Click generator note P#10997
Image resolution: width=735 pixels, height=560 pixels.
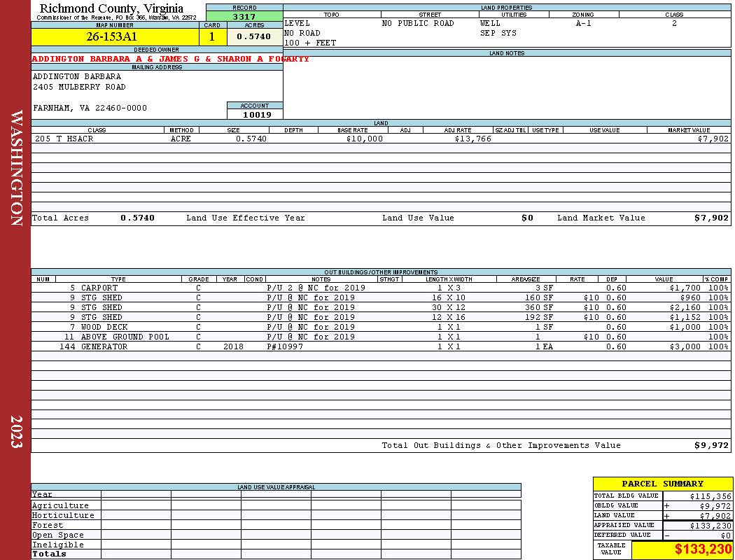coord(285,346)
